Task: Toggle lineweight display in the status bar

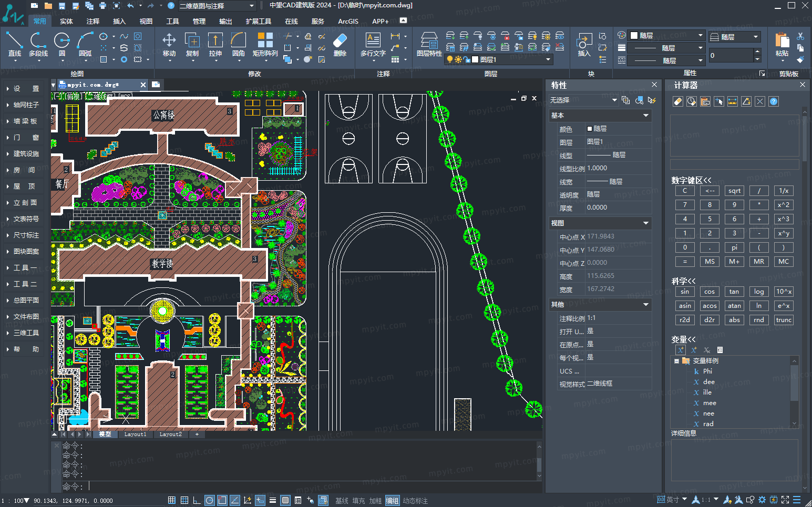Action: (273, 500)
